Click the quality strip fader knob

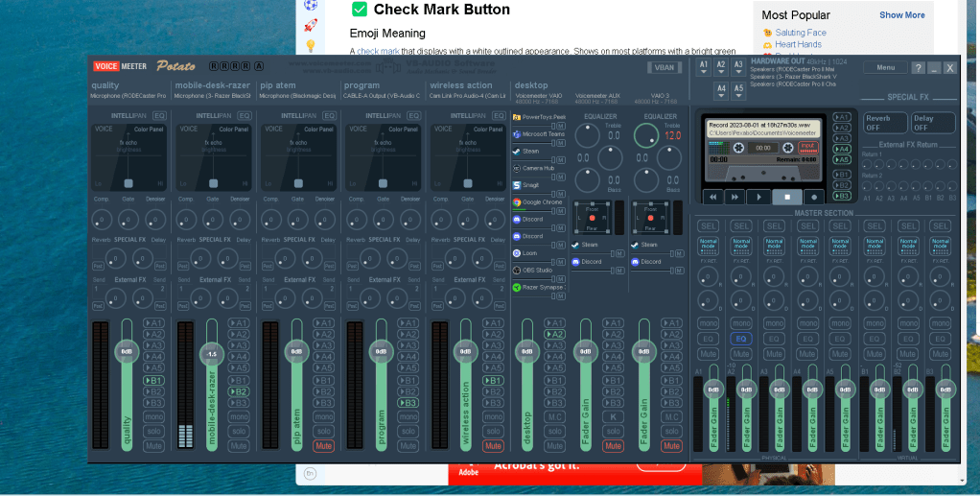(127, 351)
